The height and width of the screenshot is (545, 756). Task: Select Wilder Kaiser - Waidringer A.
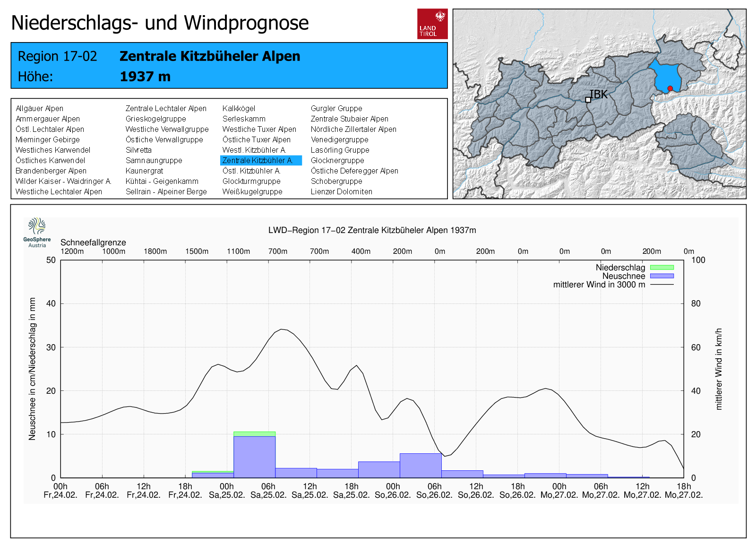[63, 182]
